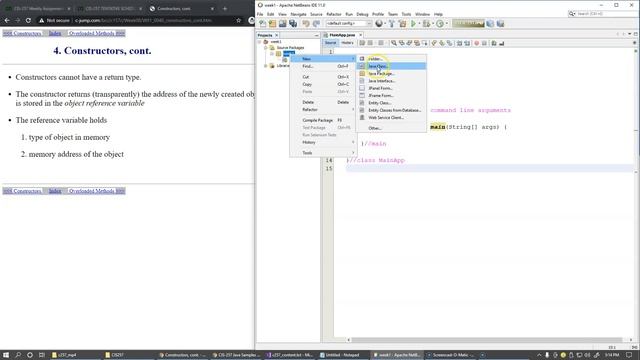Select the MainApp.java editor tab
The height and width of the screenshot is (360, 640).
342,35
